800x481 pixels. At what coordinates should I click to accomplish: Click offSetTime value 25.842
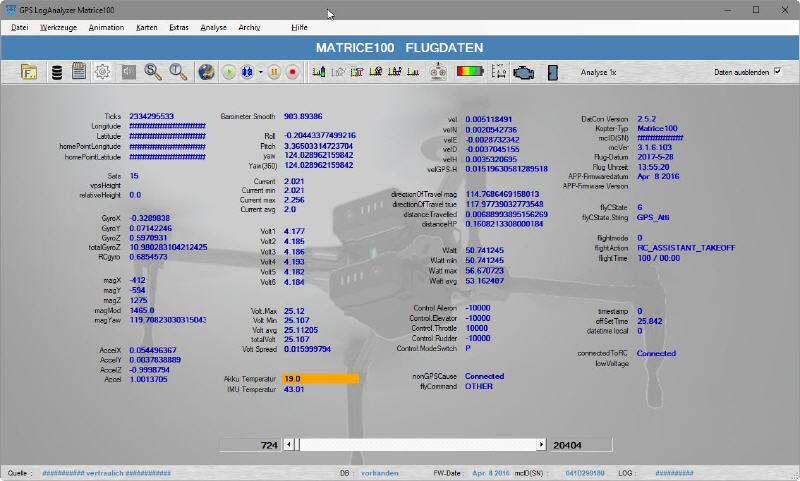point(649,321)
